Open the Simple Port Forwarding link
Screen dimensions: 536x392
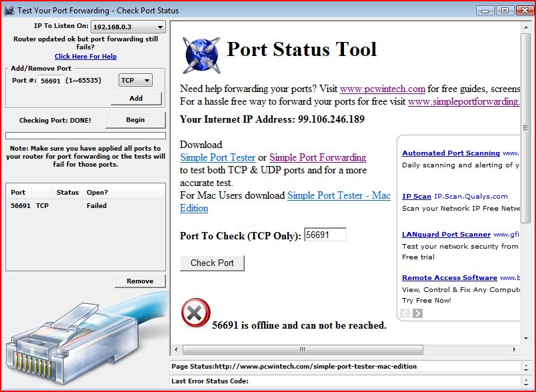coord(317,157)
